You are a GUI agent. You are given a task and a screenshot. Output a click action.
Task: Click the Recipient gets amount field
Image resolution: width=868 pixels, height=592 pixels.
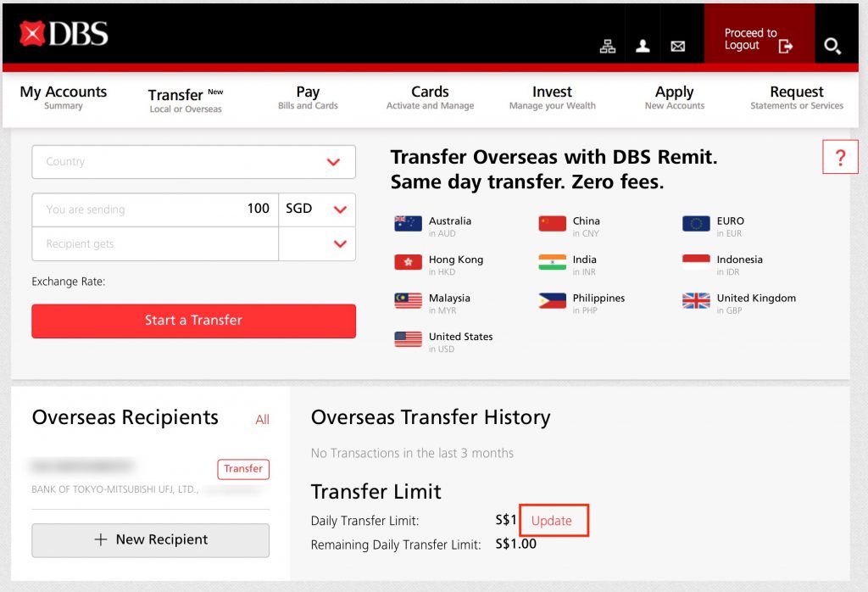click(x=155, y=243)
